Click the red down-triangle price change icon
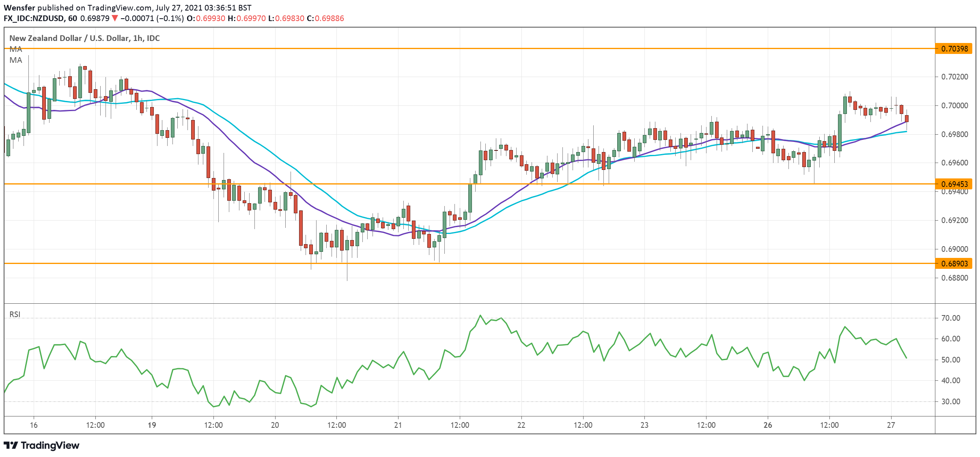Screen dimensions: 980x457 point(115,18)
